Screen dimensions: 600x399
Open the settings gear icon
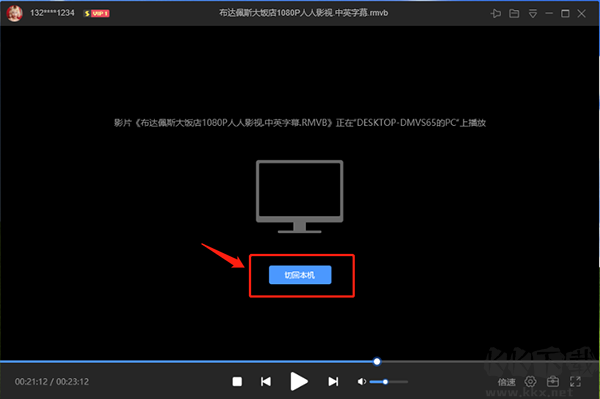point(530,381)
